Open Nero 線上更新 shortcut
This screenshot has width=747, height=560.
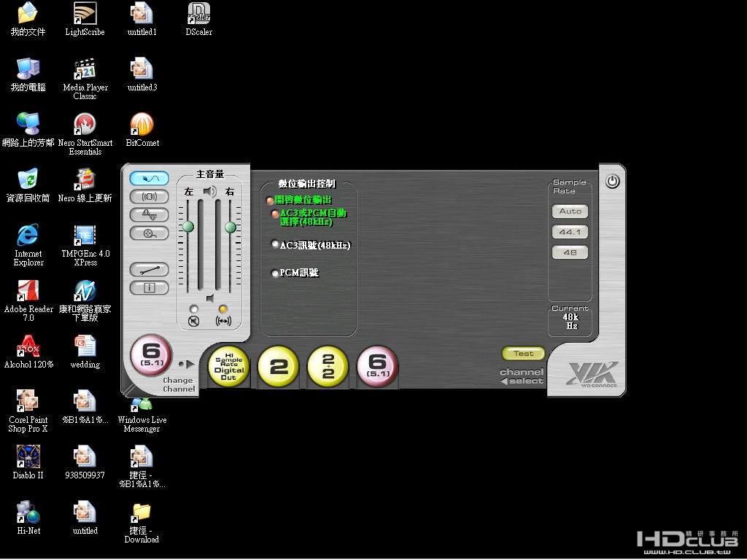coord(85,185)
